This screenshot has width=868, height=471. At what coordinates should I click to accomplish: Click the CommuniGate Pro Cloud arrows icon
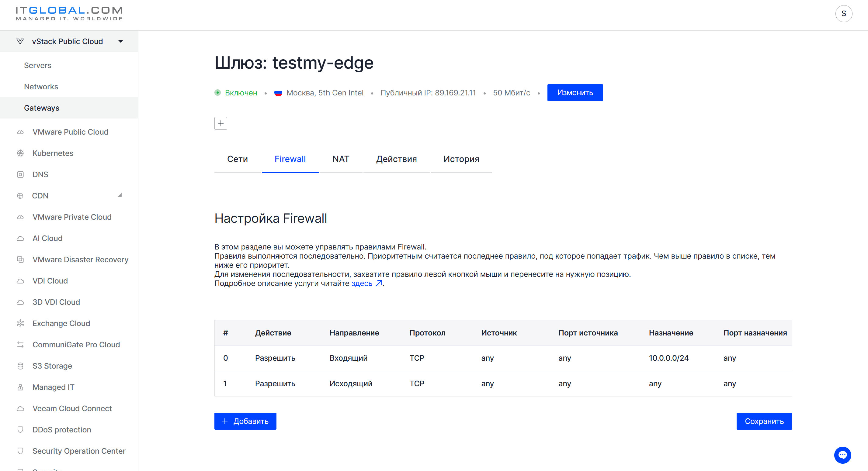[20, 345]
